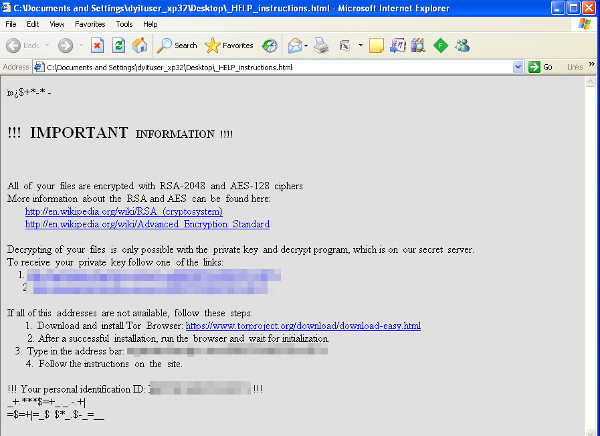
Task: Expand the Back button history dropdown
Action: [46, 45]
